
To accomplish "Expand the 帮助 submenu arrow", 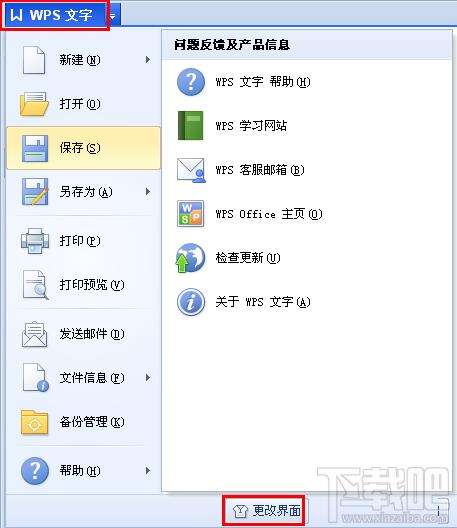I will point(148,470).
